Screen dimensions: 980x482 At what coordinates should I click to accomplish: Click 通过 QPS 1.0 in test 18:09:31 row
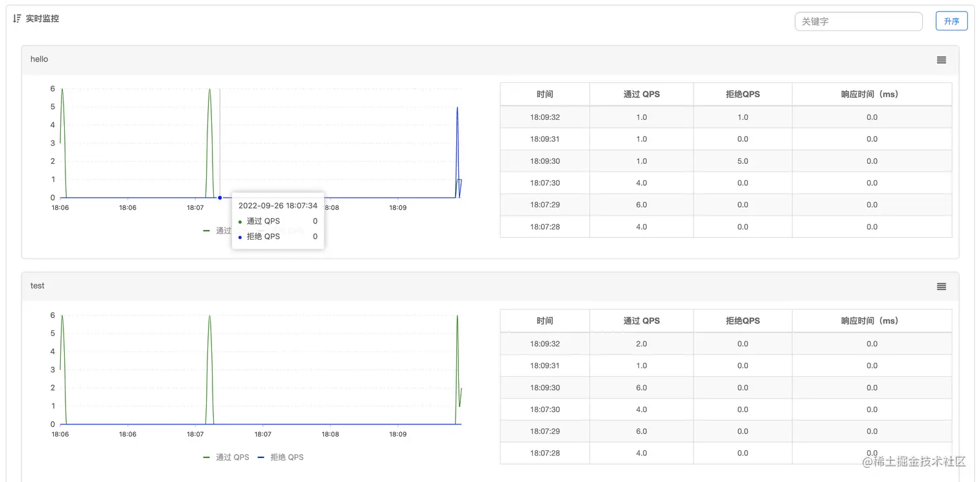point(642,366)
